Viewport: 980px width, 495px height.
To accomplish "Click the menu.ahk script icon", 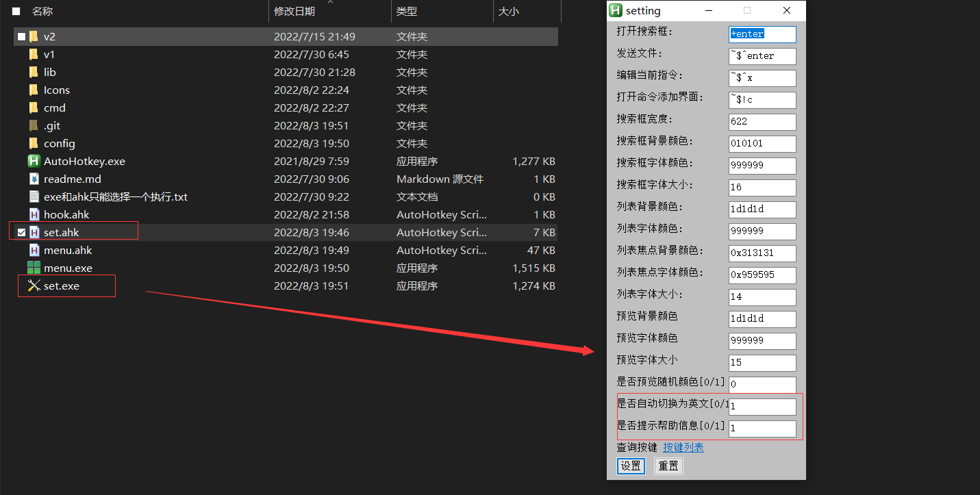I will pos(34,250).
